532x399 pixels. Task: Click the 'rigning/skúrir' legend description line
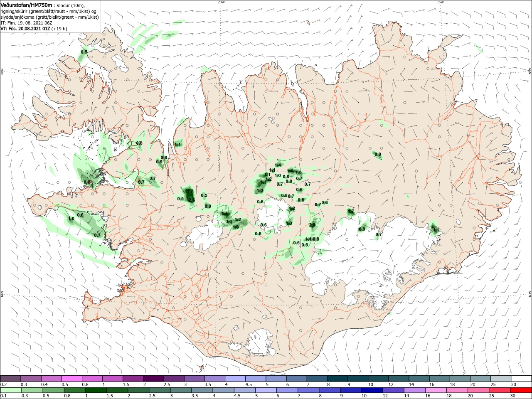pos(49,11)
